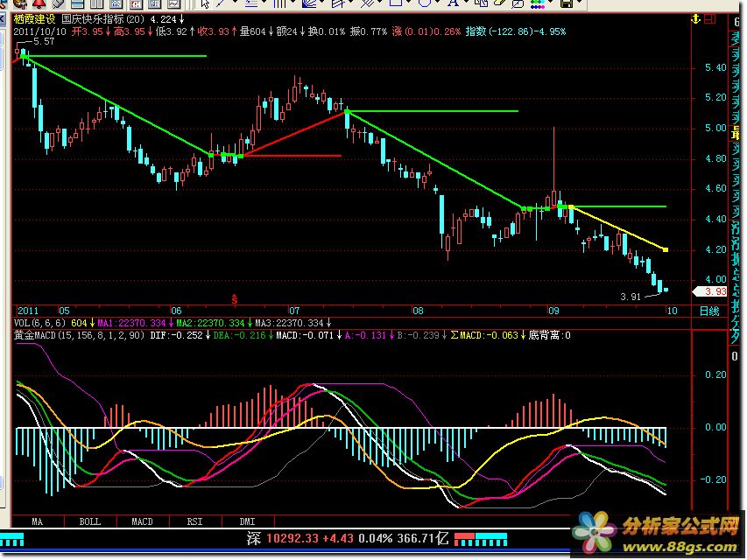Open dropdown arrow next to save icon
Screen dimensions: 747x560
pyautogui.click(x=580, y=3)
